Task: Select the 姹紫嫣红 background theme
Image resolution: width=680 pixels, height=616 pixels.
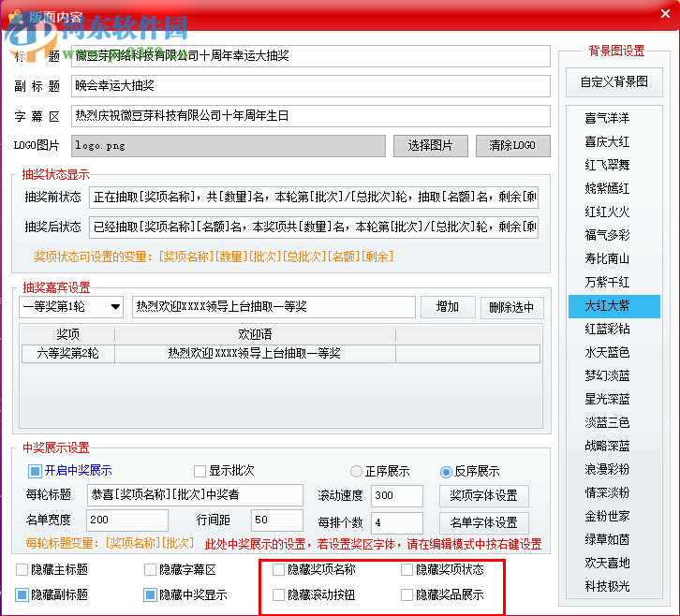Action: click(614, 188)
